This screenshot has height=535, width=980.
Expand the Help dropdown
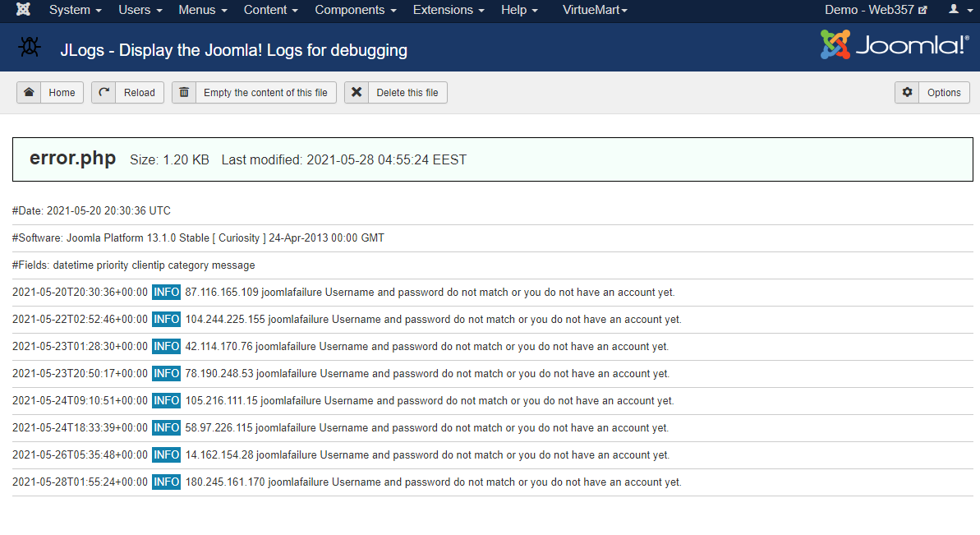(x=518, y=10)
